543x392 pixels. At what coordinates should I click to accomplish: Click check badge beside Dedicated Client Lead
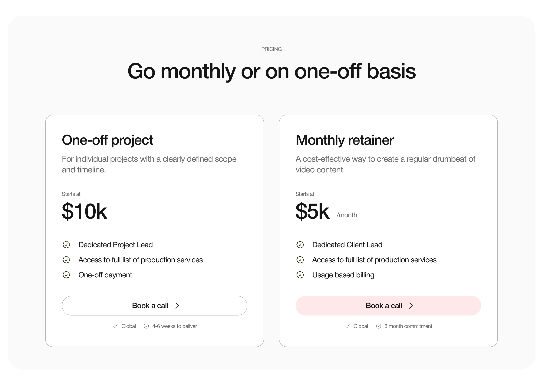[300, 245]
